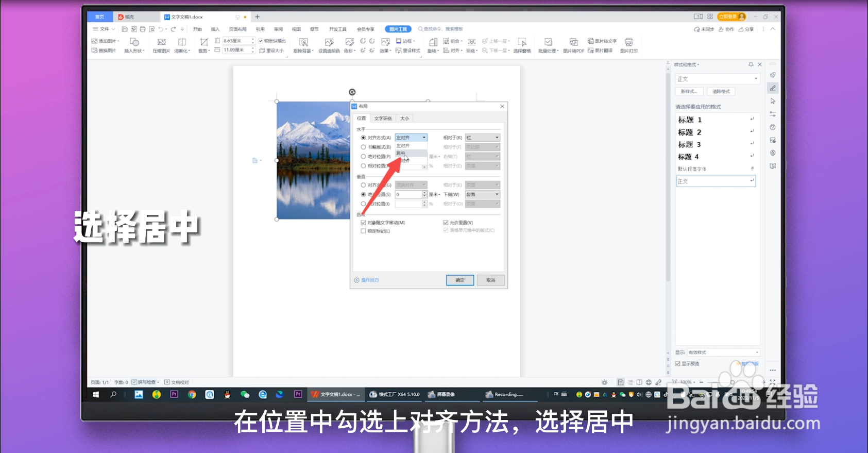The width and height of the screenshot is (868, 453).
Task: Open the 插入 ribbon tab
Action: pos(215,29)
